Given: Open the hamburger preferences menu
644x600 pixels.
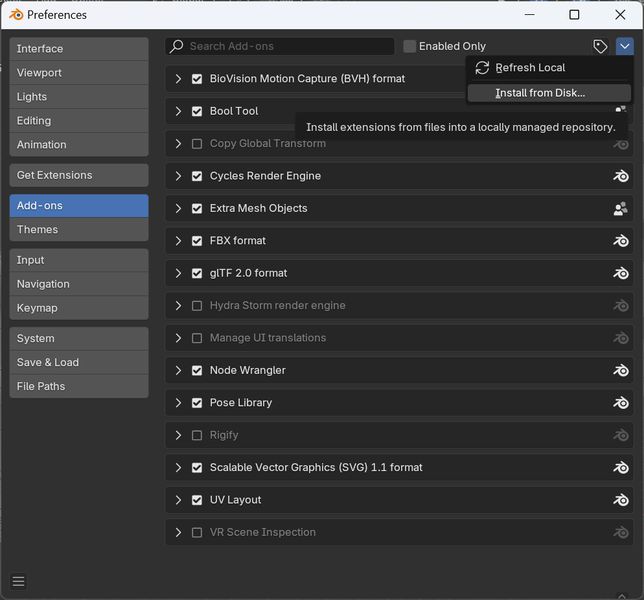Looking at the screenshot, I should coord(18,582).
